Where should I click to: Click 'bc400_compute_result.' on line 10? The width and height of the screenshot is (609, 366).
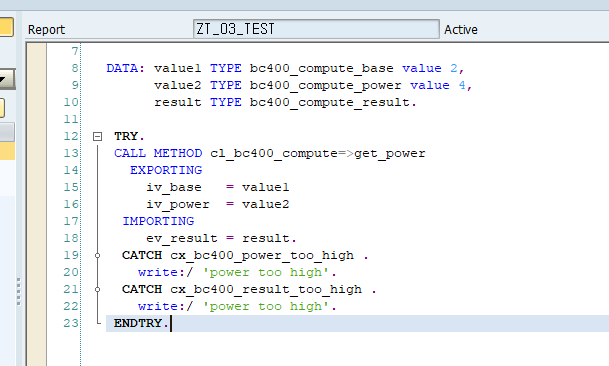[x=333, y=103]
